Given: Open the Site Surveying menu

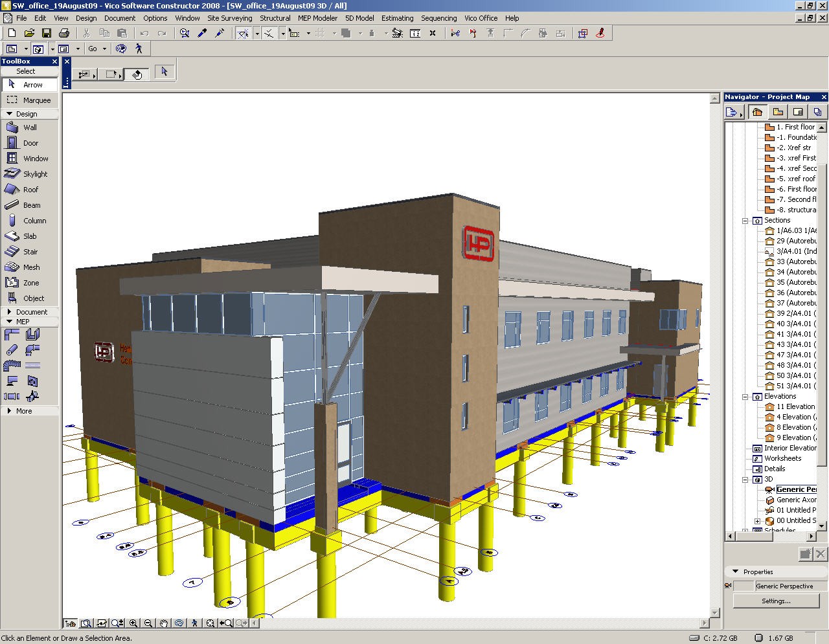Looking at the screenshot, I should tap(229, 18).
